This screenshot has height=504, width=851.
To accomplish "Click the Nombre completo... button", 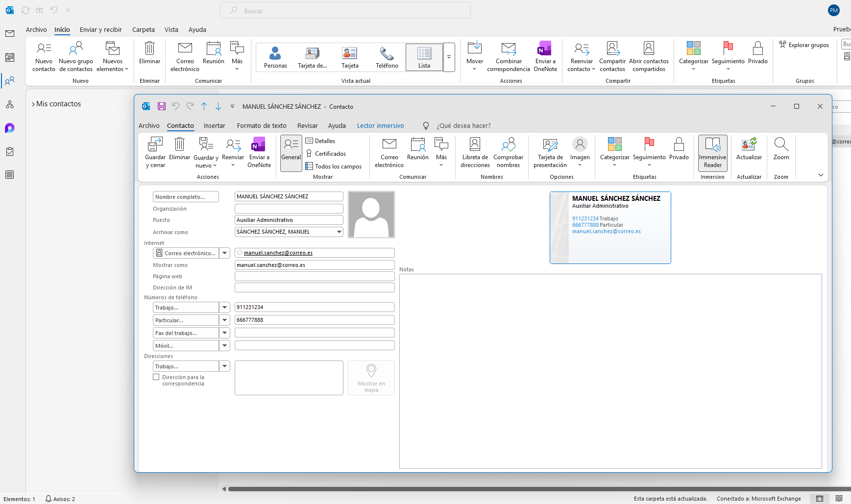I will (186, 197).
